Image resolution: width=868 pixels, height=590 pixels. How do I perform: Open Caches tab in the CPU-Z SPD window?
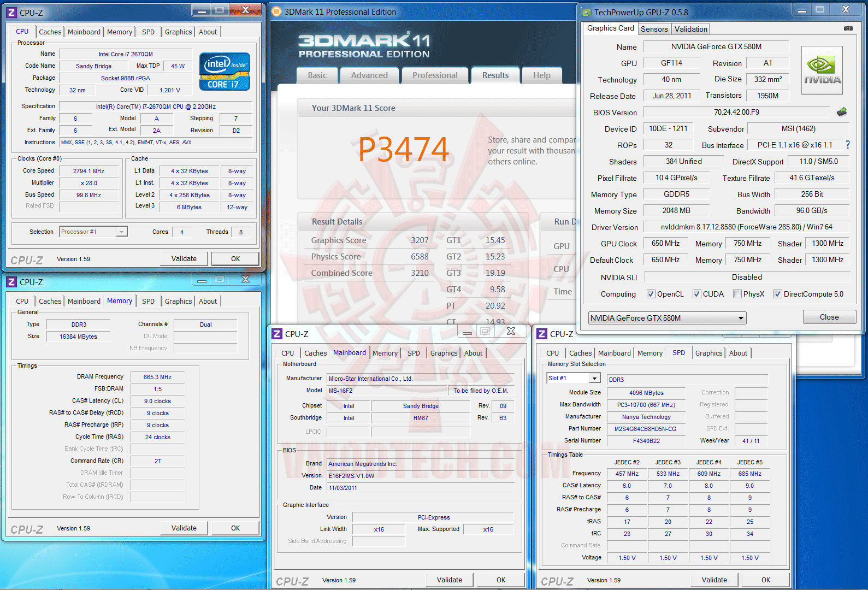coord(580,353)
